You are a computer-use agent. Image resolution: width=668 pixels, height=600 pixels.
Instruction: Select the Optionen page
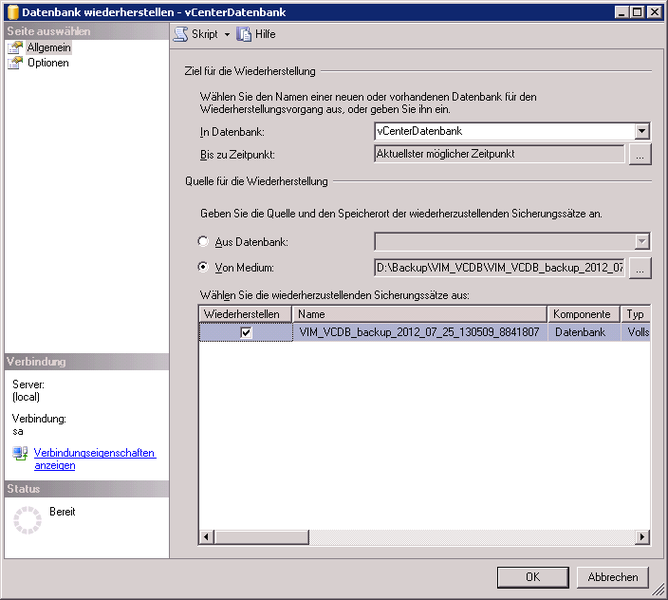tap(48, 63)
